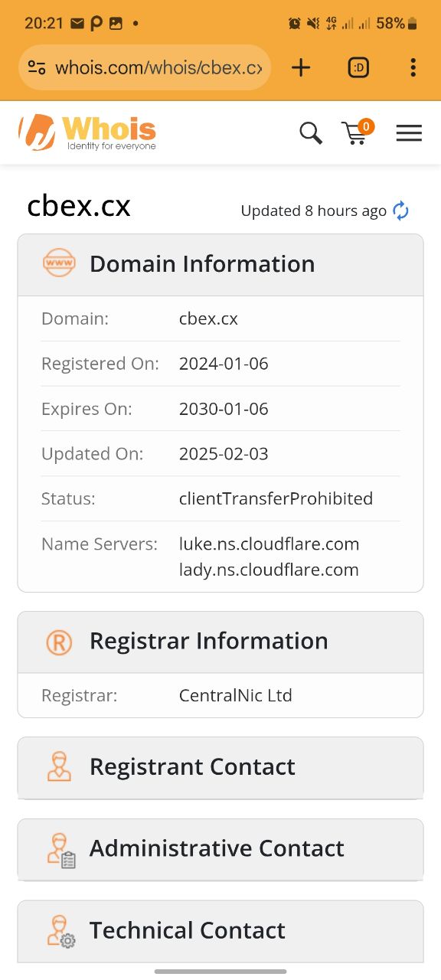Image resolution: width=441 pixels, height=980 pixels.
Task: Expand the Registrant Contact section
Action: point(220,767)
